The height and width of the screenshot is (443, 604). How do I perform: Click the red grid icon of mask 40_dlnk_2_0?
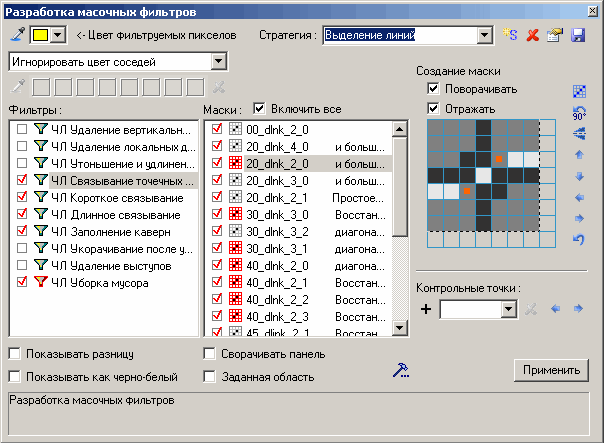[235, 265]
